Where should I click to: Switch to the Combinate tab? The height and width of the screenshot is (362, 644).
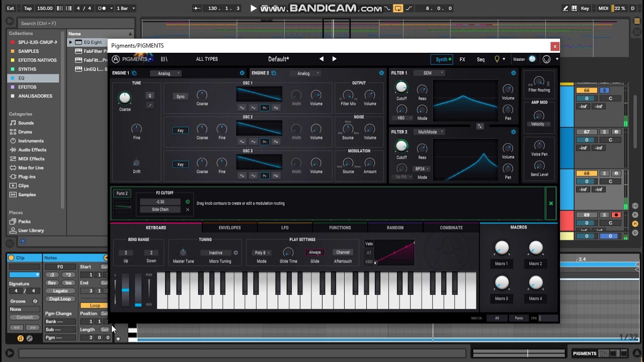(451, 228)
